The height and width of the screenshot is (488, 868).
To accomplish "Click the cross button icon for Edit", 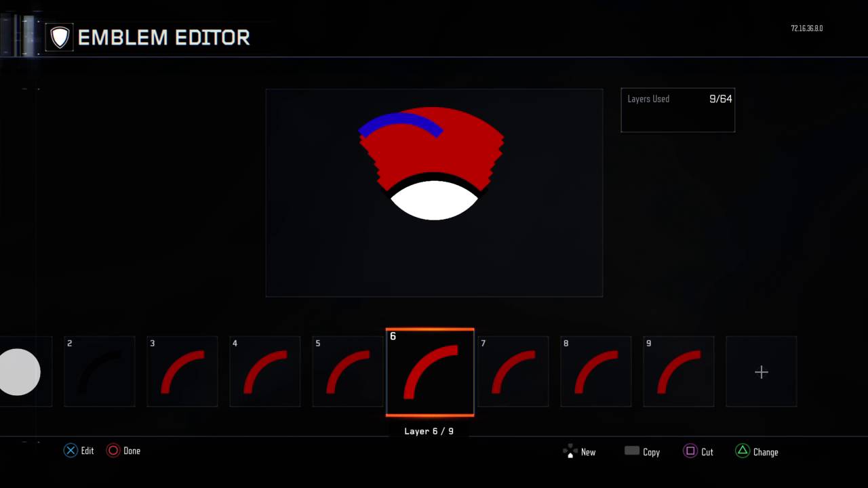I will pos(71,451).
